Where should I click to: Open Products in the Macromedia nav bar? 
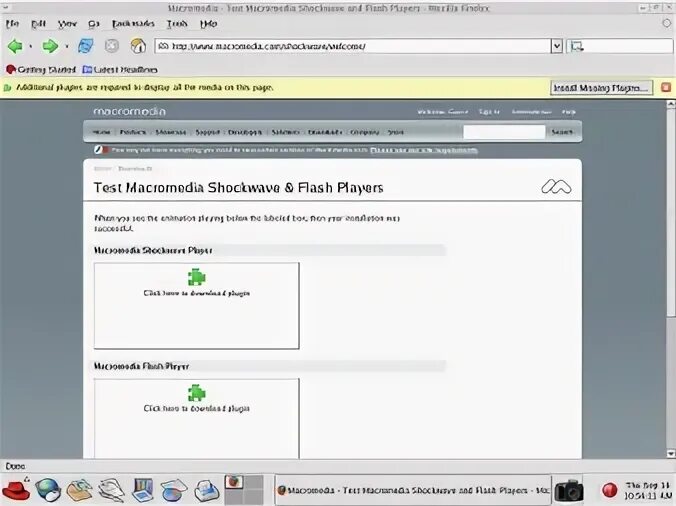(x=133, y=132)
